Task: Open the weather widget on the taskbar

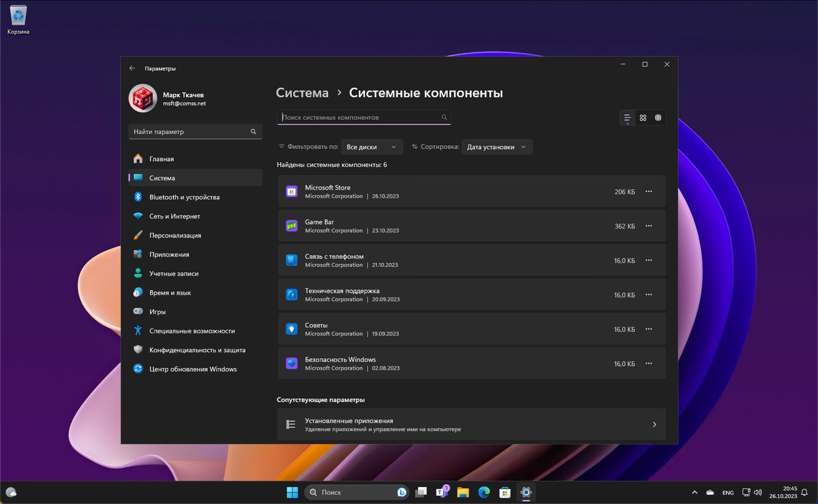Action: pos(11,493)
